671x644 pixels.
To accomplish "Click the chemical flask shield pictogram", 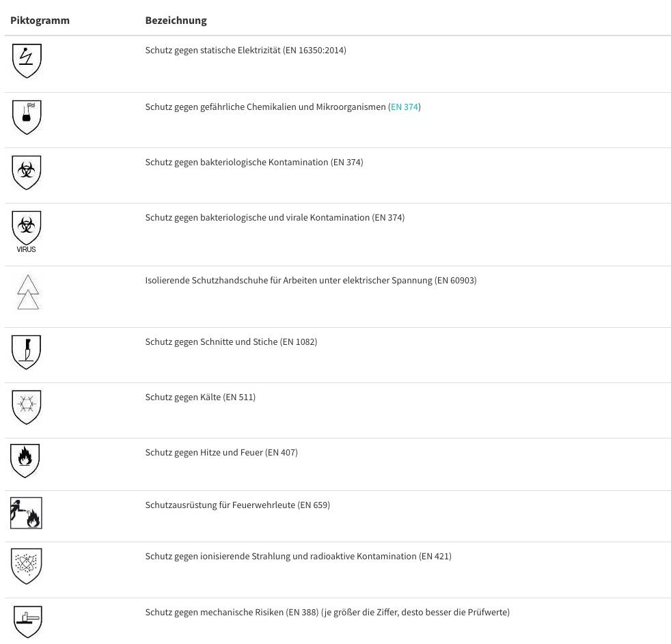I will 27,117.
